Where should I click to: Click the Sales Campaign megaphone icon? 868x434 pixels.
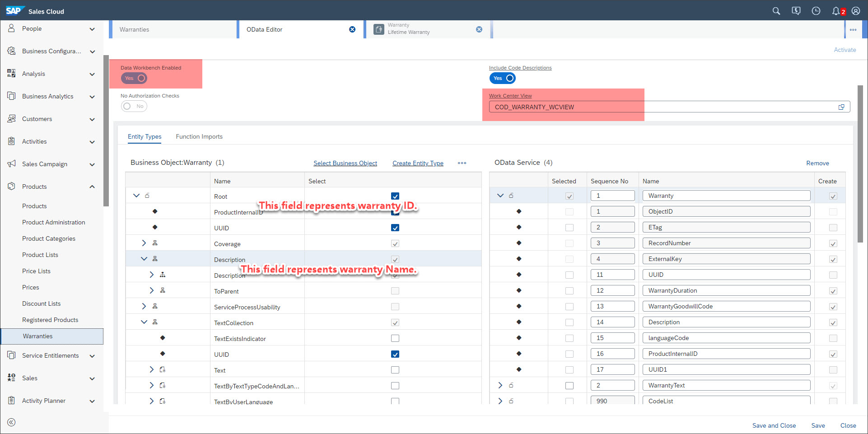point(11,164)
